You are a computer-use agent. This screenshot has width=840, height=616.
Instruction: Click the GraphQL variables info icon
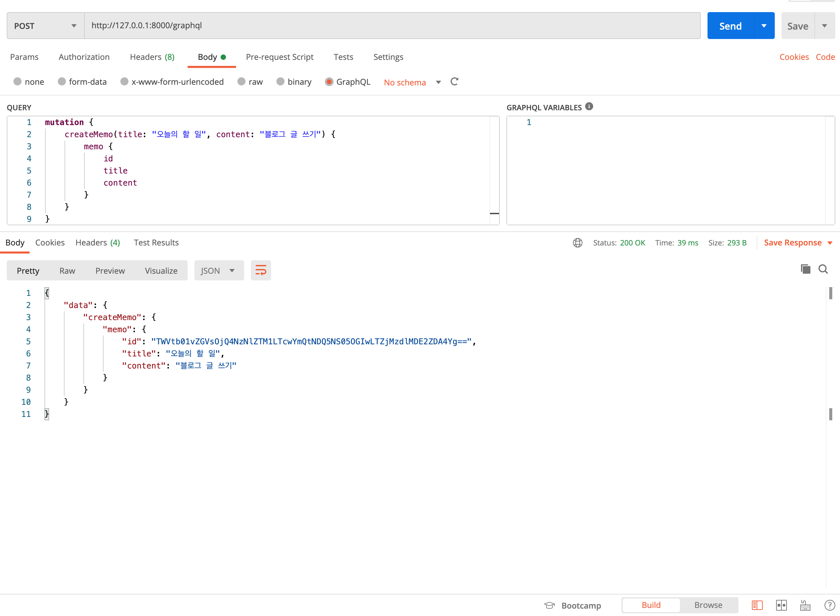pyautogui.click(x=589, y=107)
